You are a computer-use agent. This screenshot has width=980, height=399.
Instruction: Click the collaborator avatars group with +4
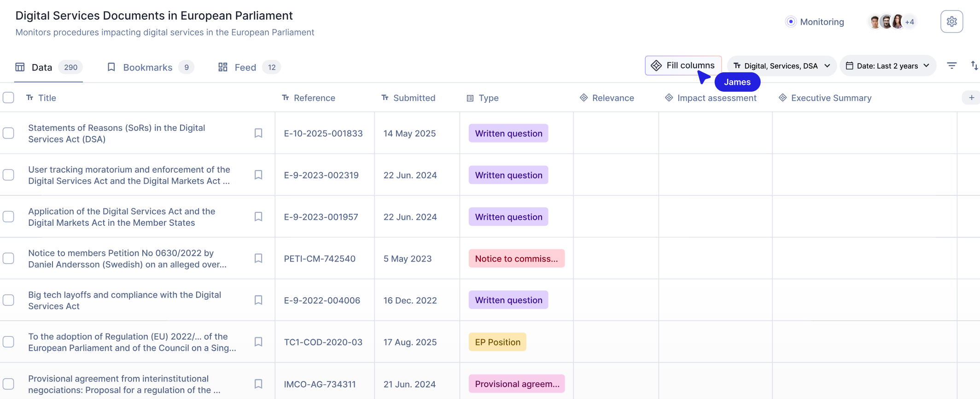pyautogui.click(x=892, y=22)
